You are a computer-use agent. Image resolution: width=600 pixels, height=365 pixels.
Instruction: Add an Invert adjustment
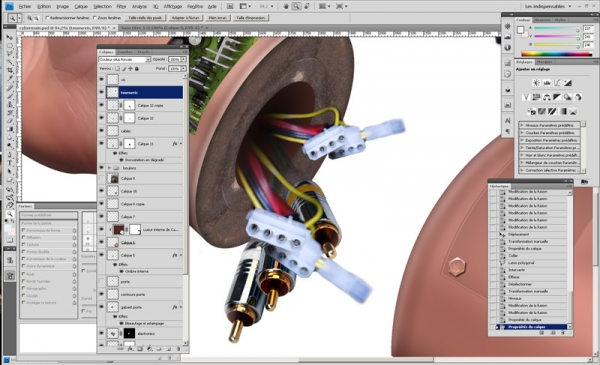pos(532,112)
